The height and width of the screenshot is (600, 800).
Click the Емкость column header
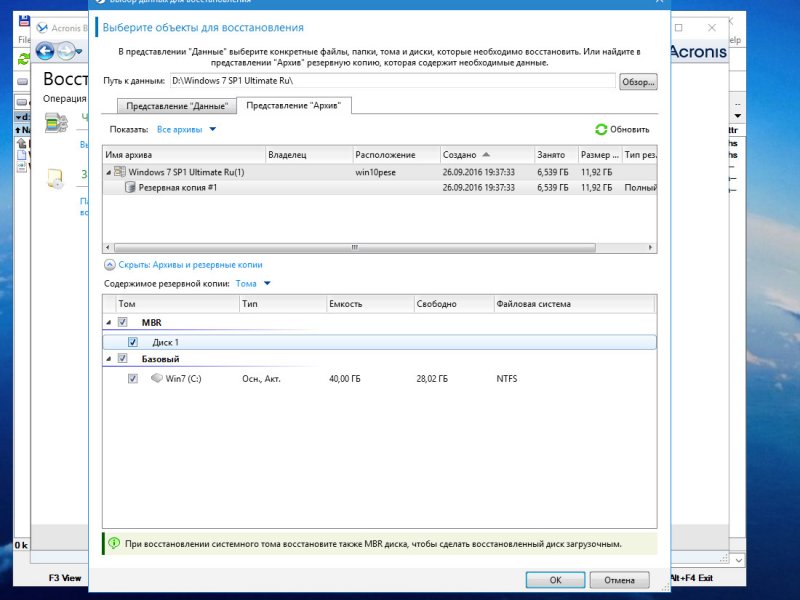point(370,304)
